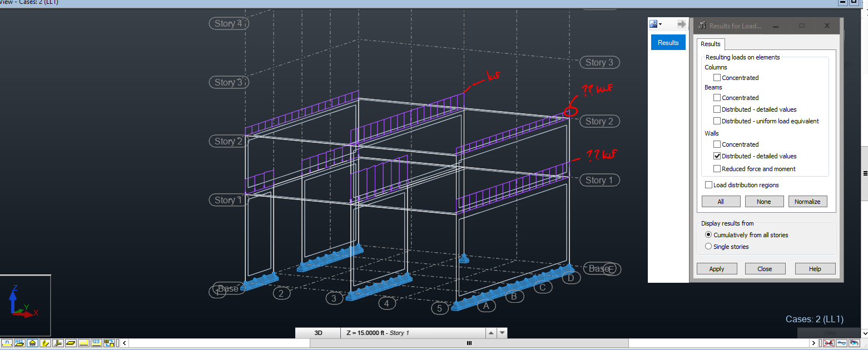This screenshot has height=350, width=868.
Task: Click the blocked deformation icon in status bar
Action: (x=829, y=343)
